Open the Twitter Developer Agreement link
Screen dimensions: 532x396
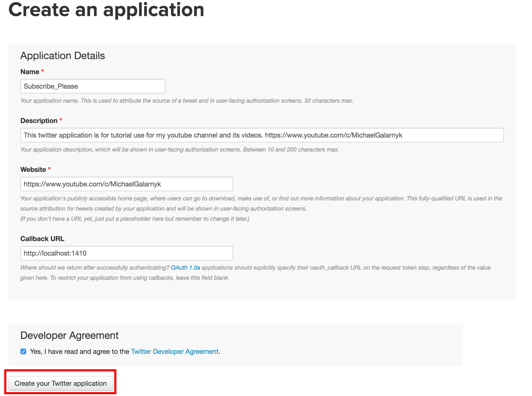(x=175, y=351)
